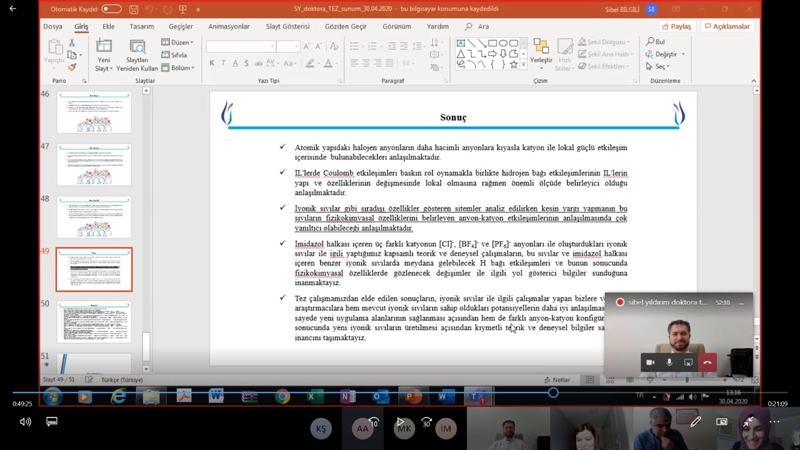Select slide 50 thumbnail
800x450 pixels.
pos(93,322)
